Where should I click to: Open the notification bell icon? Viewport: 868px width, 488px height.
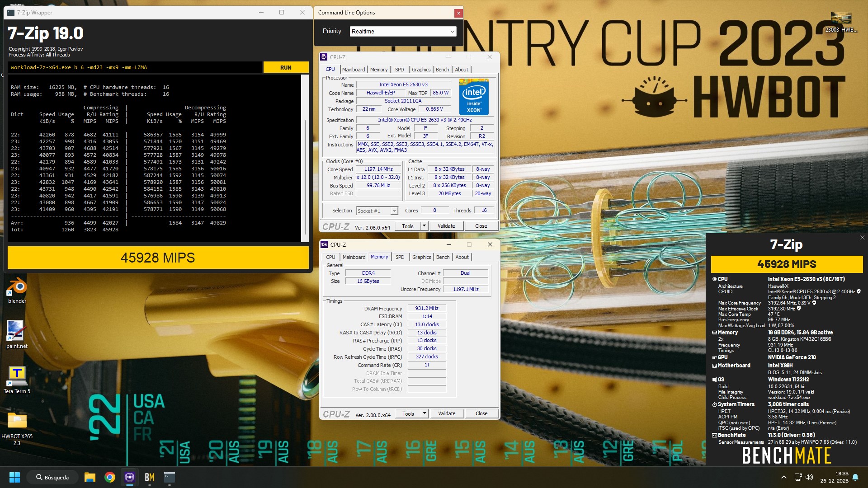(x=855, y=477)
